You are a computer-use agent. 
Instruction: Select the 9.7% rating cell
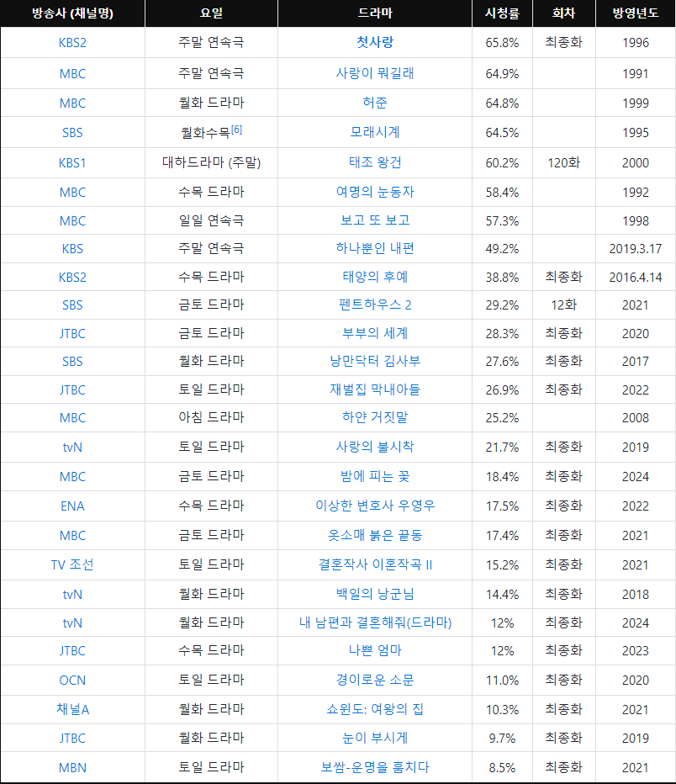point(502,739)
